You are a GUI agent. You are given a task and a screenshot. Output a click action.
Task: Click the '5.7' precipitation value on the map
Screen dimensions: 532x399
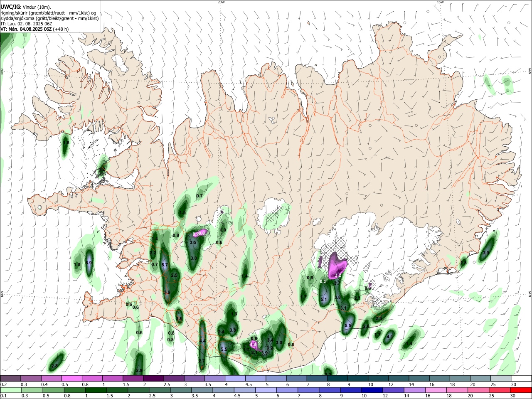point(164,265)
